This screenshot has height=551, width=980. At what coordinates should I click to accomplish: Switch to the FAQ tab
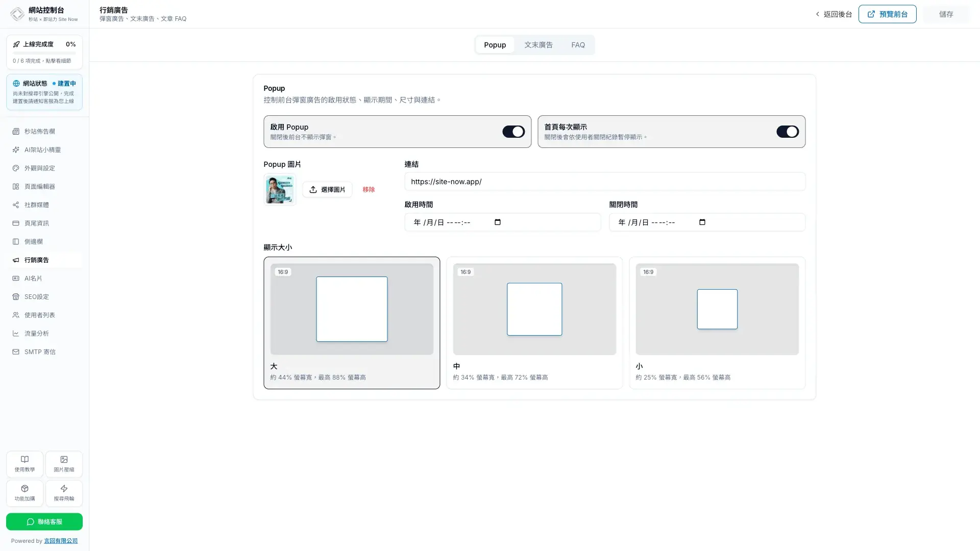point(578,45)
